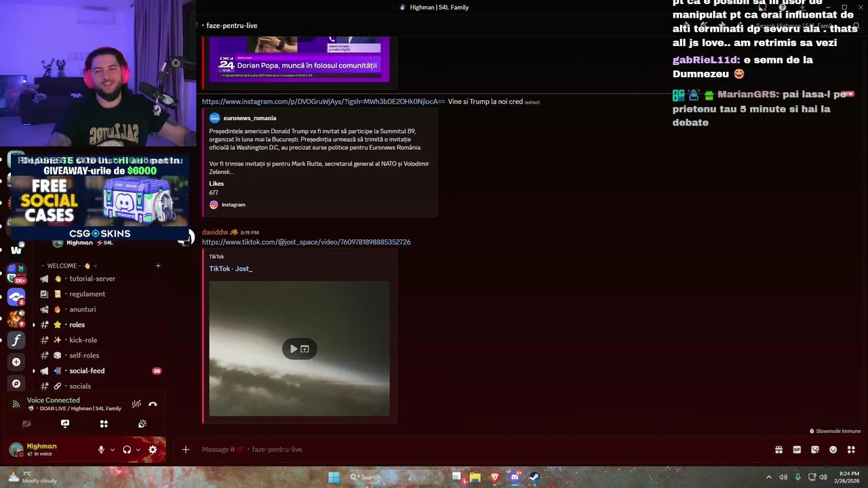Click the message input field for faze-pentru-live
868x488 pixels.
475,449
